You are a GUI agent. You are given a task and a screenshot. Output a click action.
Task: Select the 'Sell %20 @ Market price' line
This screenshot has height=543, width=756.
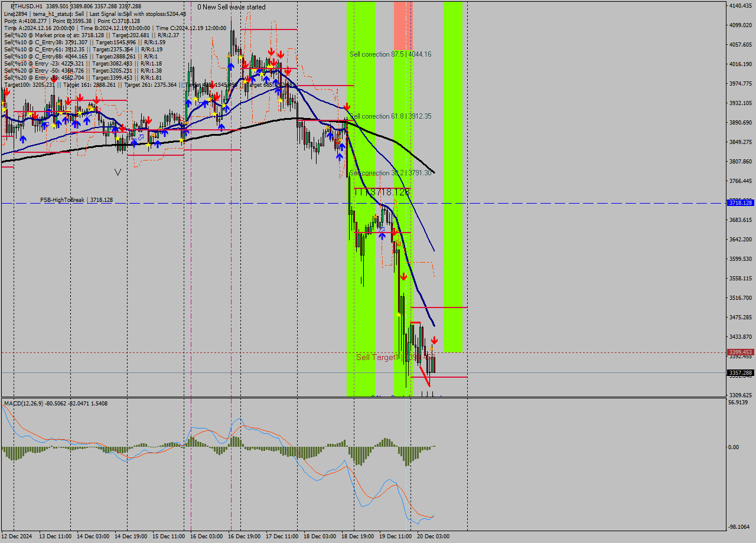(x=91, y=35)
